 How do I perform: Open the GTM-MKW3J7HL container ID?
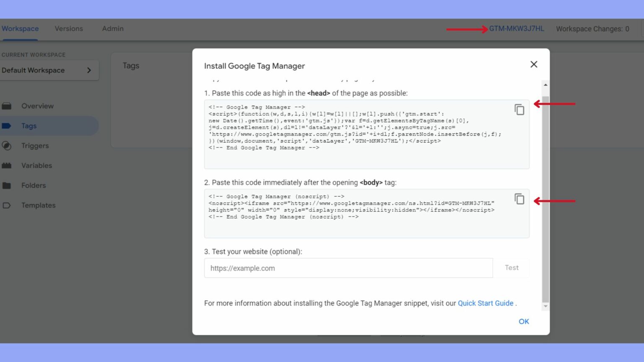pyautogui.click(x=517, y=28)
